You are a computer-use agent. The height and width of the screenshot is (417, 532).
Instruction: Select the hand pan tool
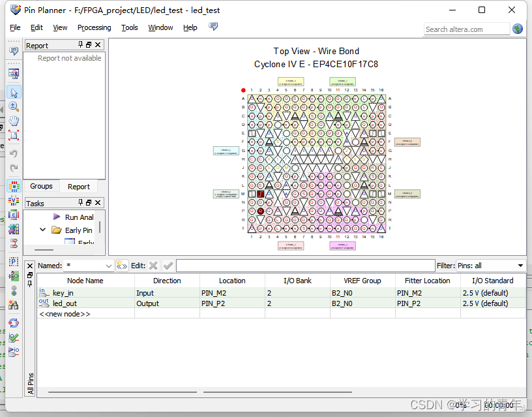[14, 121]
